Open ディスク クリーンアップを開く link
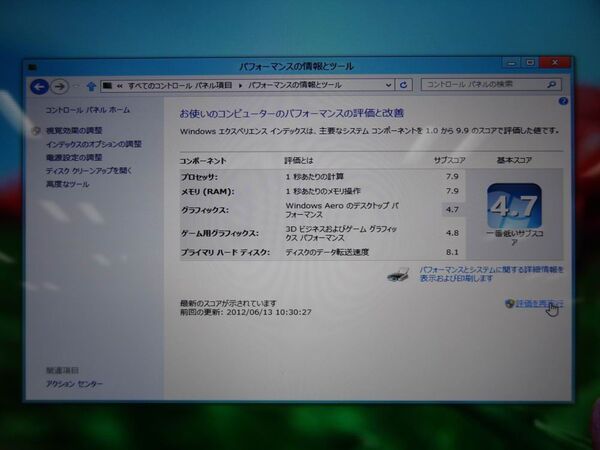 (x=89, y=171)
